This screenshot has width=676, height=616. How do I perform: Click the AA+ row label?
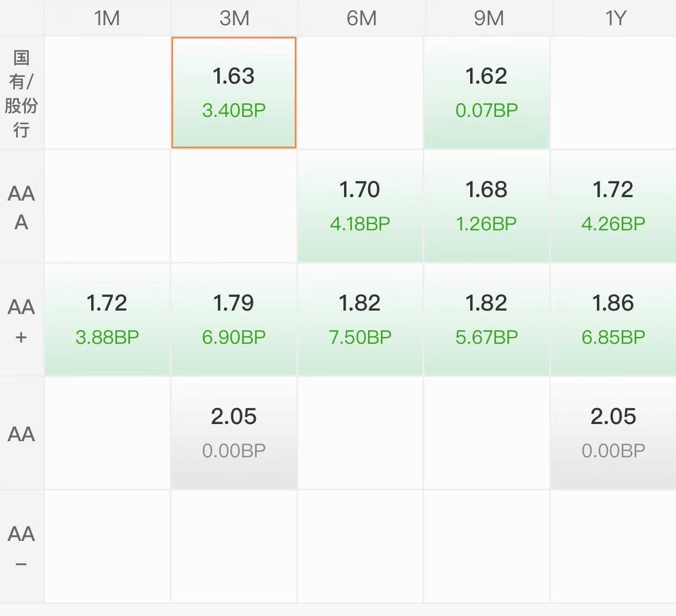pos(21,321)
